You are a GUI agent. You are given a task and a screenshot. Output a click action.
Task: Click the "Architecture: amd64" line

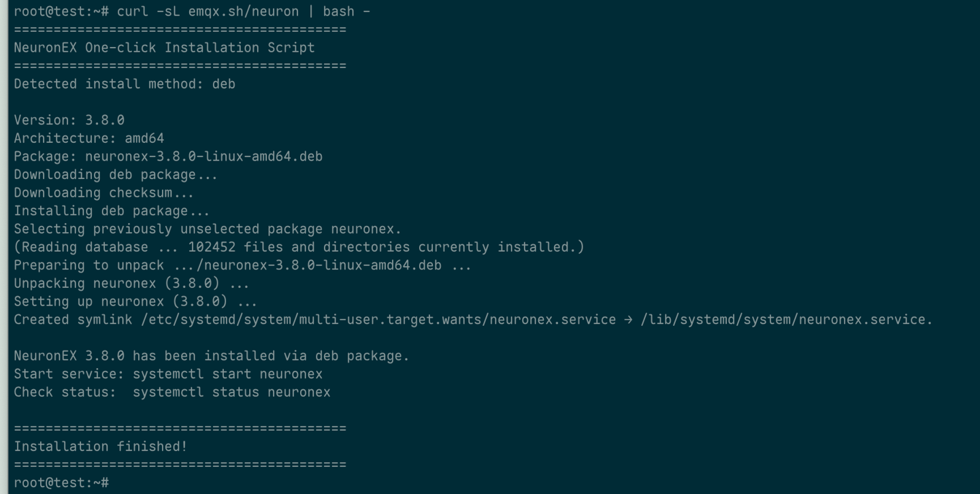coord(88,138)
